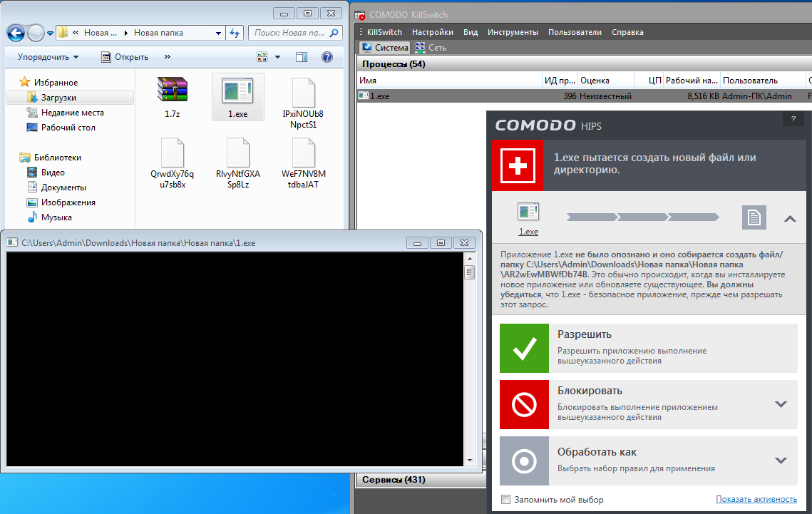Viewport: 812px width, 514px height.
Task: Click the red COMODO HIPS cross icon
Action: [518, 165]
